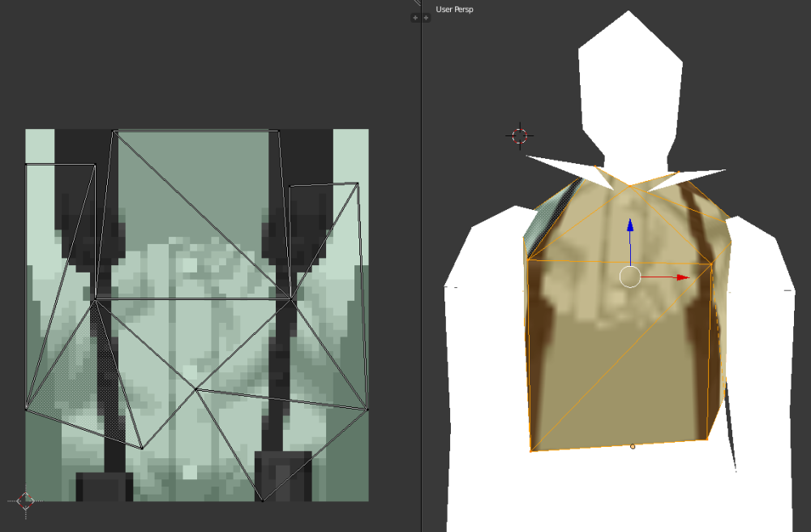
Task: Expand the UV editor properties region plus button
Action: pyautogui.click(x=414, y=18)
